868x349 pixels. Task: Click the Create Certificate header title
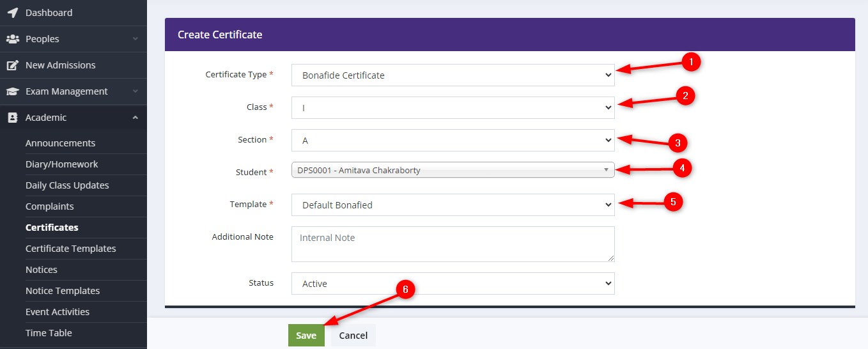(x=220, y=35)
